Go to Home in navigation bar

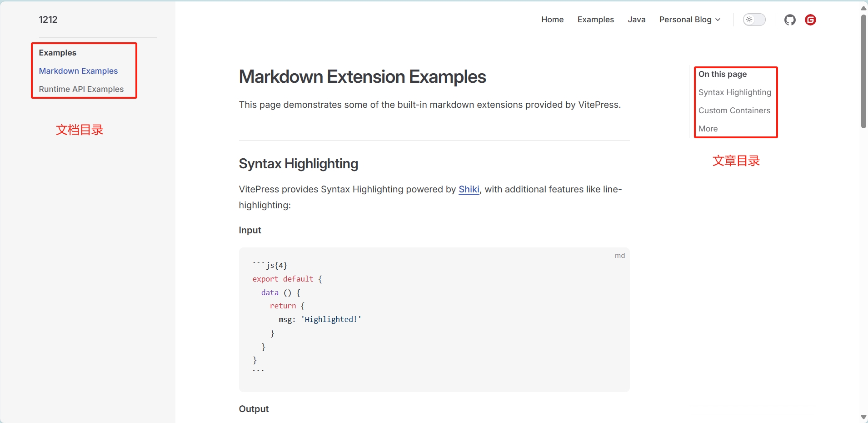pyautogui.click(x=552, y=20)
